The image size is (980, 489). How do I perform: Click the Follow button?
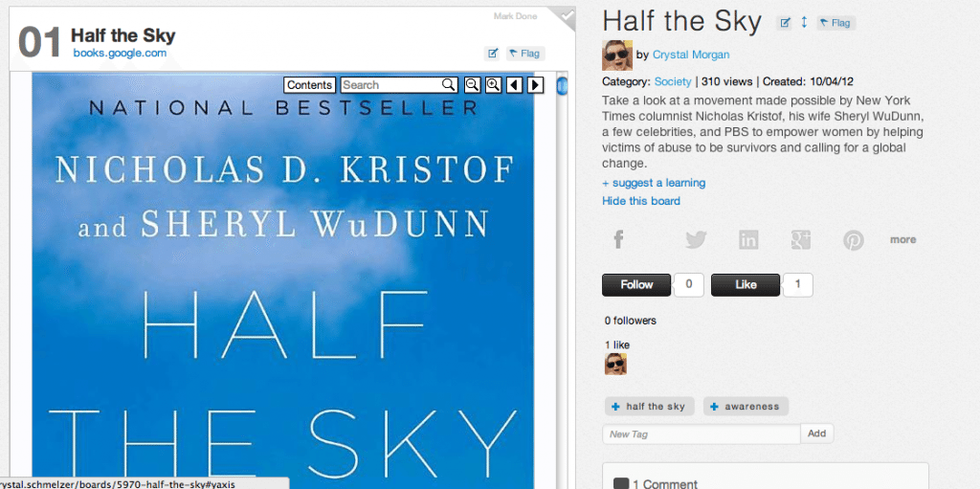(x=636, y=284)
